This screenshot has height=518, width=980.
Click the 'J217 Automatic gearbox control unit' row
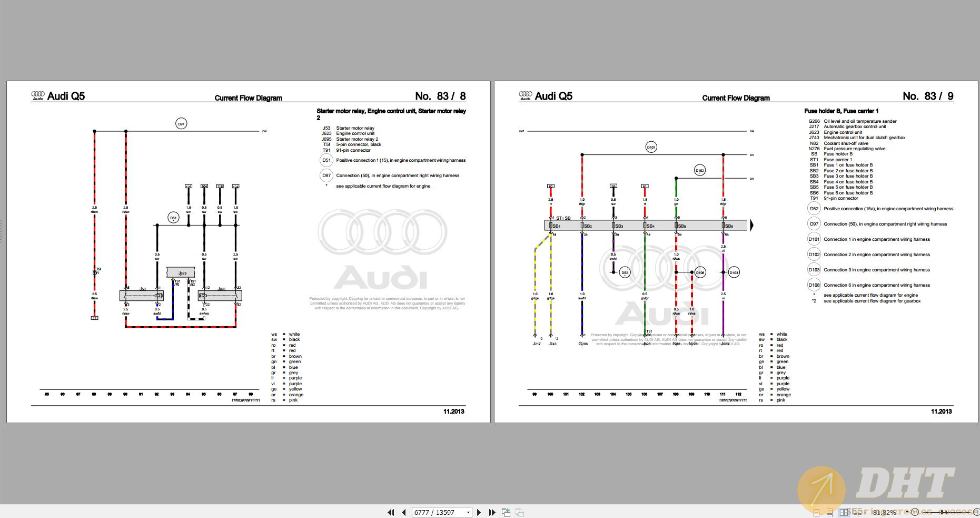[x=847, y=126]
